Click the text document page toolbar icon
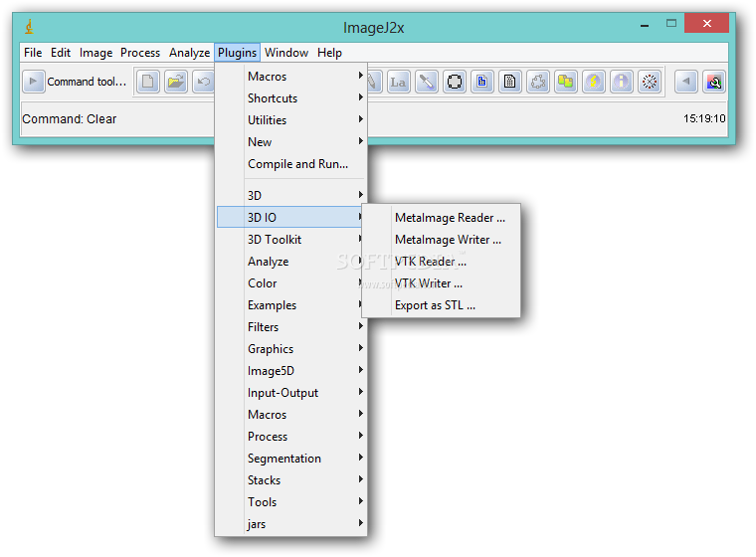 pyautogui.click(x=510, y=82)
